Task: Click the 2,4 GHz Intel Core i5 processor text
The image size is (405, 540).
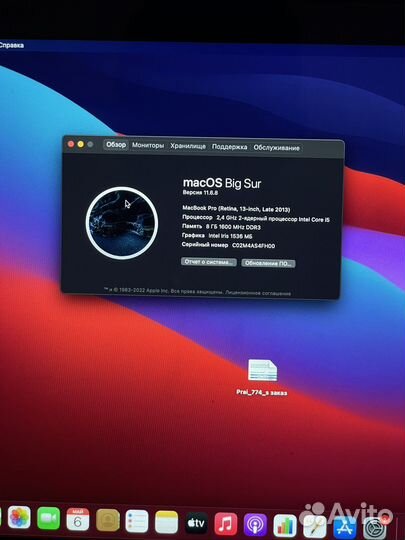Action: [x=273, y=219]
